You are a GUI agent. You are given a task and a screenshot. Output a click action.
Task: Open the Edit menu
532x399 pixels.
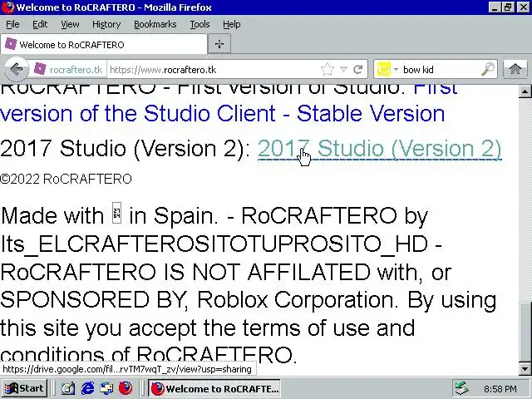coord(40,24)
